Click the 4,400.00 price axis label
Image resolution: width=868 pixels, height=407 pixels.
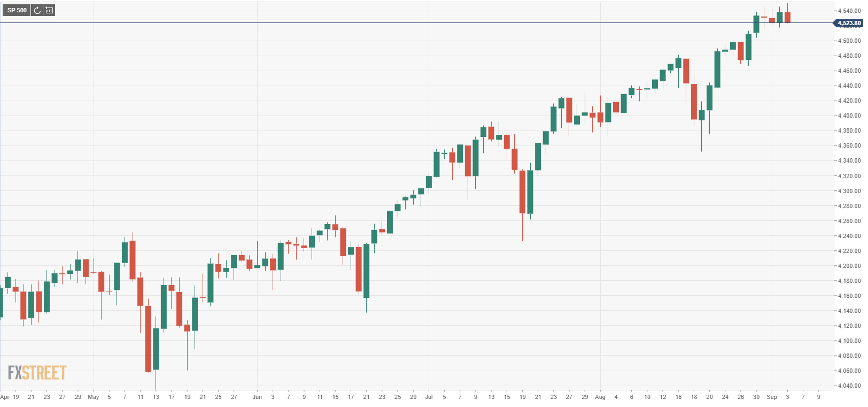point(849,116)
